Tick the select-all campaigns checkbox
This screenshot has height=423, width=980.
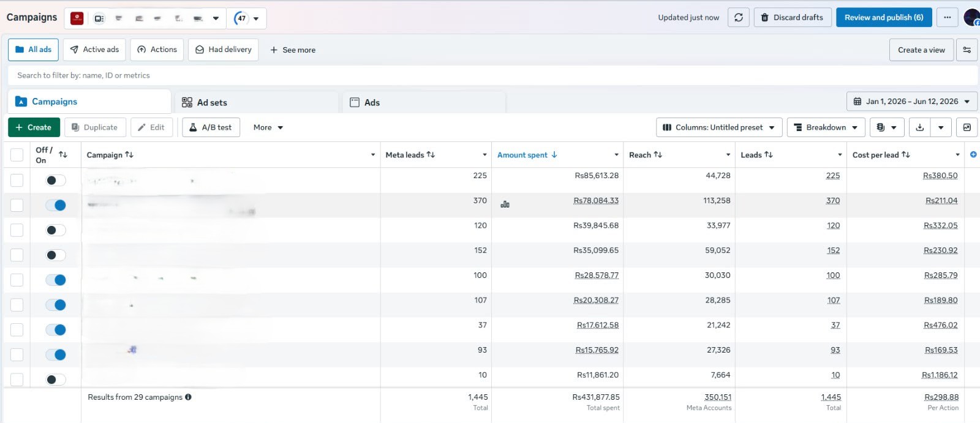point(17,155)
